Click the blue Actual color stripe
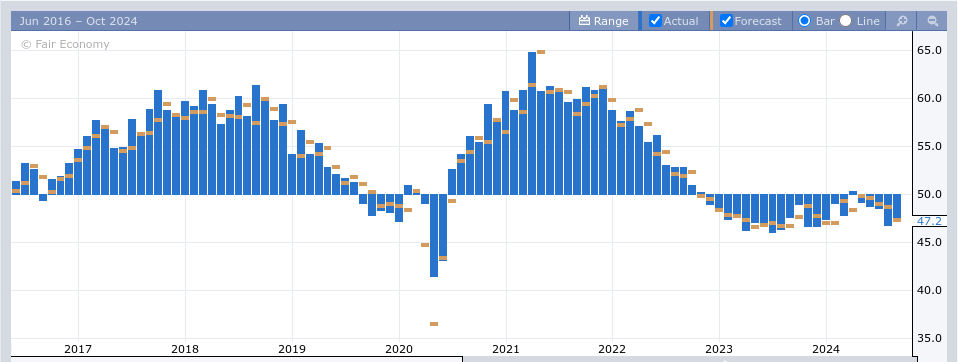Viewport: 958px width, 362px height. pyautogui.click(x=640, y=21)
